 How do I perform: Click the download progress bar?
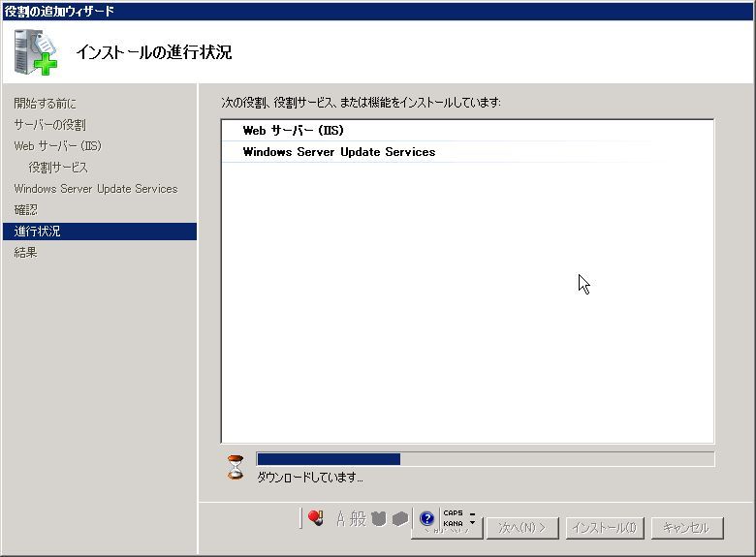pyautogui.click(x=485, y=459)
